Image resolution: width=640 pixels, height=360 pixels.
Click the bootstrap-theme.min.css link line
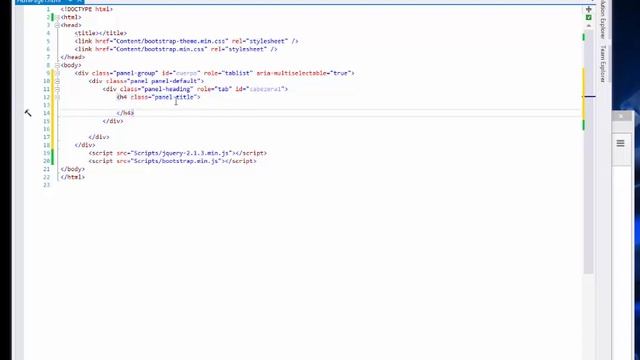[186, 41]
